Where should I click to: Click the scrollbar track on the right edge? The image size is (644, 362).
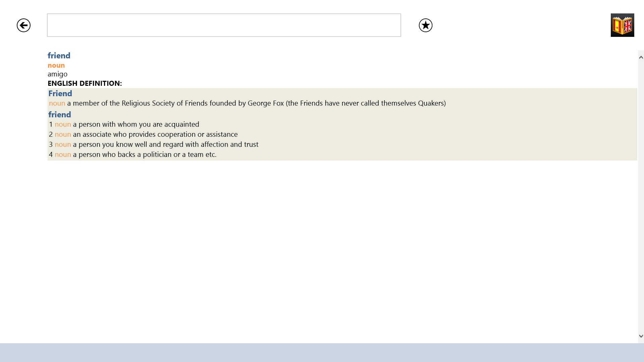pyautogui.click(x=640, y=201)
